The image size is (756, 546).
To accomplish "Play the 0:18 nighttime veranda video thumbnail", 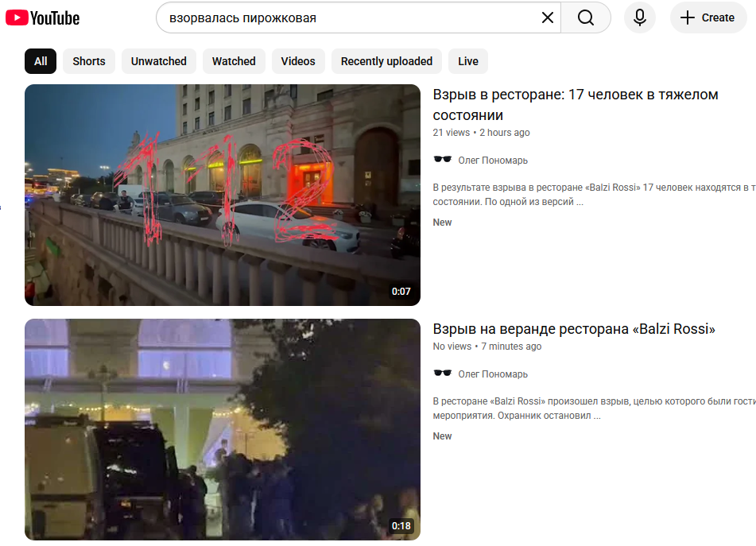I will point(223,429).
